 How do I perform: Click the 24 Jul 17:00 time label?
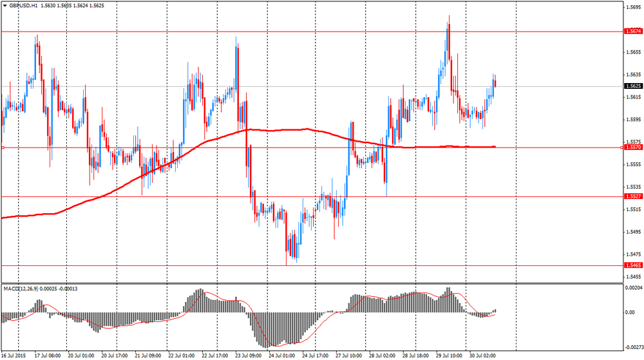click(315, 355)
